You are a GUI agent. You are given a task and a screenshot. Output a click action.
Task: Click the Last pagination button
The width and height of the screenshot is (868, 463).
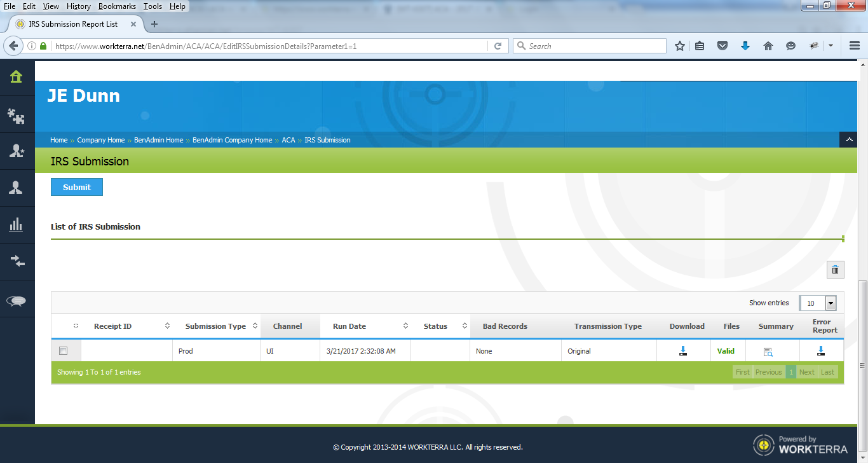pyautogui.click(x=827, y=372)
